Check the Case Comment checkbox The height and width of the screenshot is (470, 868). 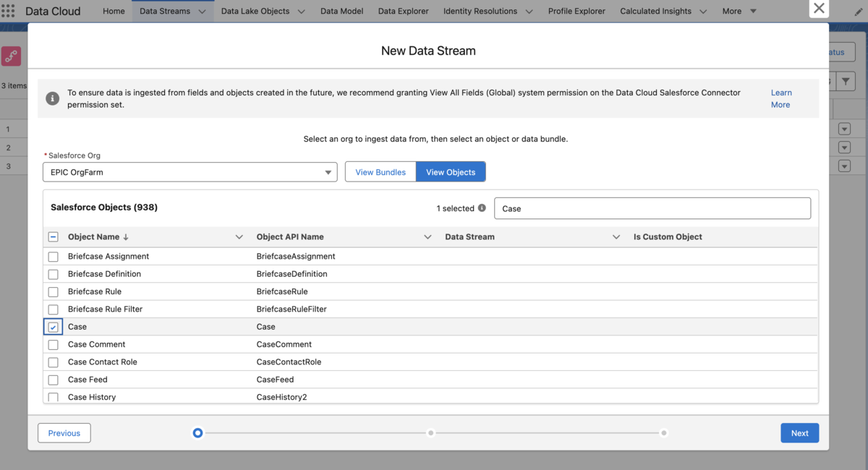pyautogui.click(x=53, y=345)
